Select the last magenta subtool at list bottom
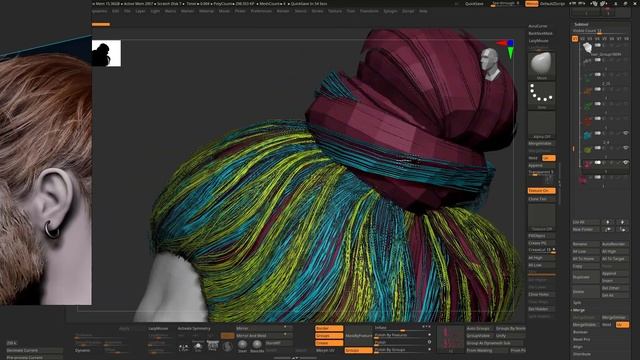 (583, 179)
